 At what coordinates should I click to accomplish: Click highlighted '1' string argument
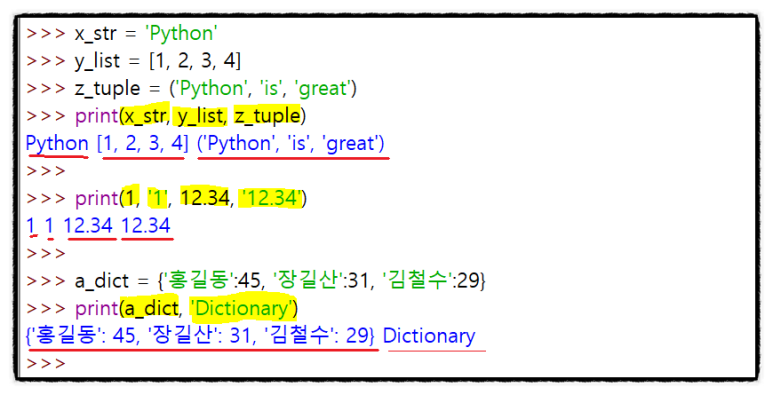(x=158, y=198)
